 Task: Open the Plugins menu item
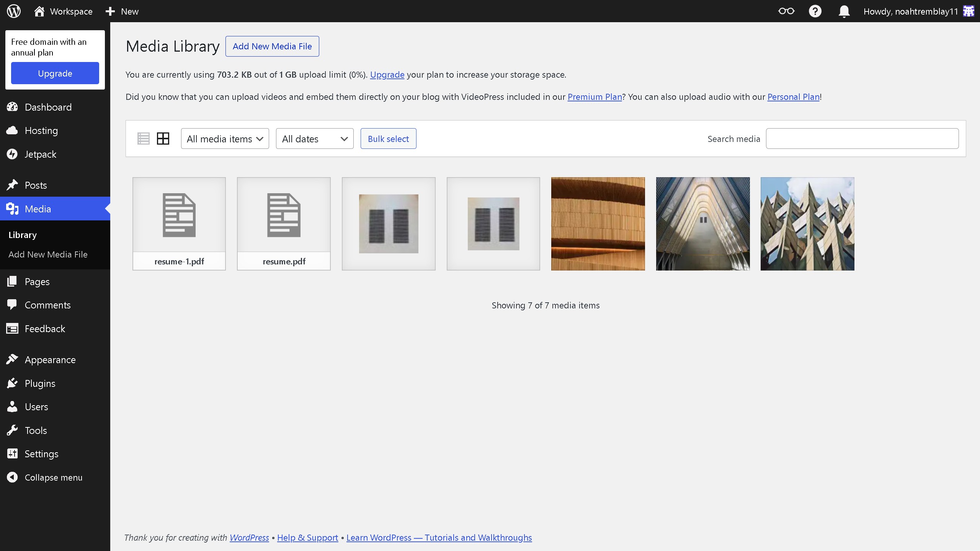(40, 383)
